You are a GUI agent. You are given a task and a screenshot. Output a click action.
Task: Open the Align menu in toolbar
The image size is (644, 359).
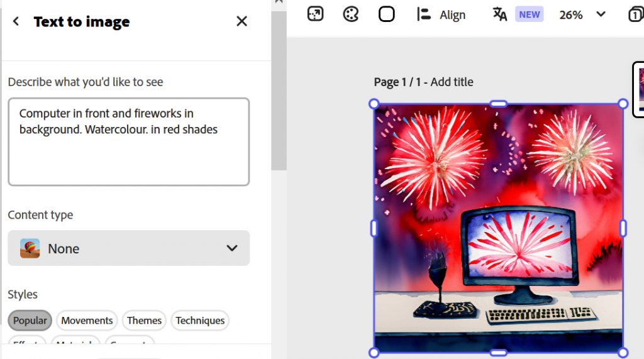point(441,15)
